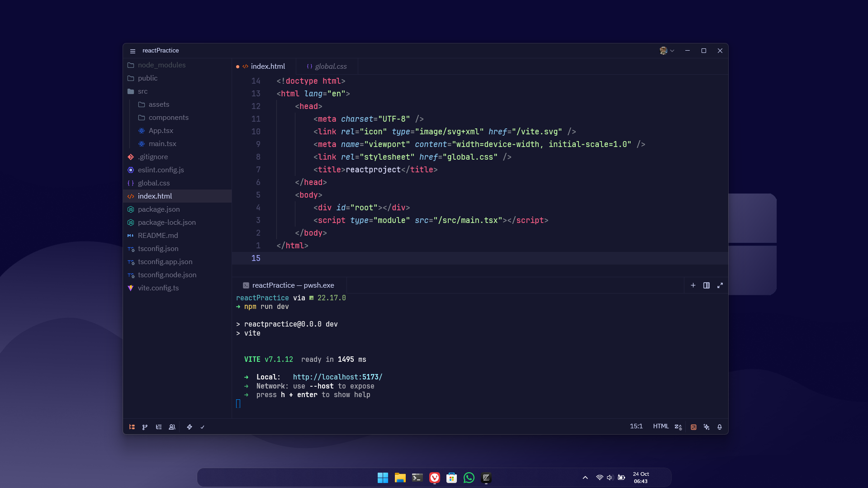Click the edit prediction Z icon
This screenshot has height=488, width=868.
(x=678, y=427)
